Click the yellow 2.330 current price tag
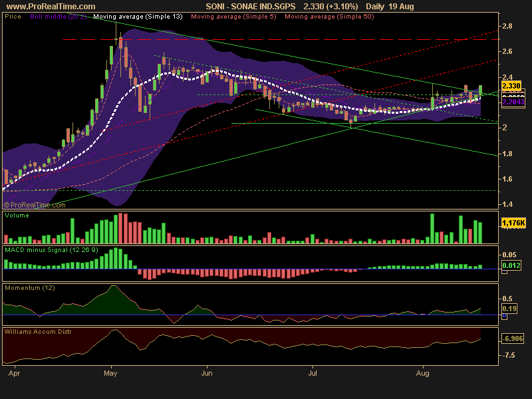Viewport: 532px width, 399px height. pos(511,86)
